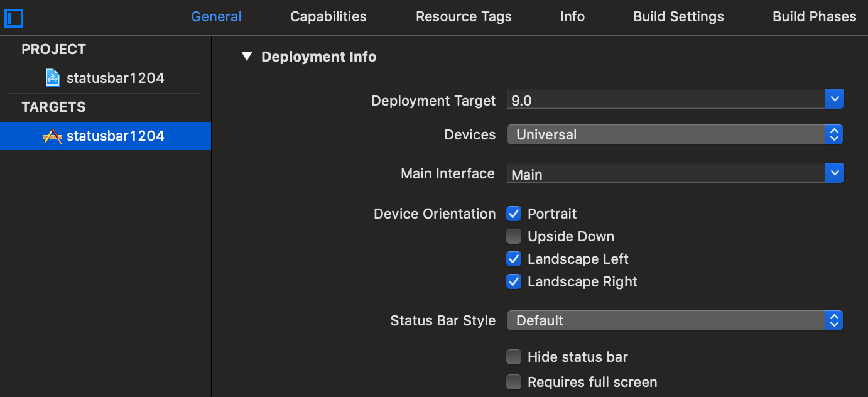868x397 pixels.
Task: Click the Status Bar Style label
Action: [443, 320]
